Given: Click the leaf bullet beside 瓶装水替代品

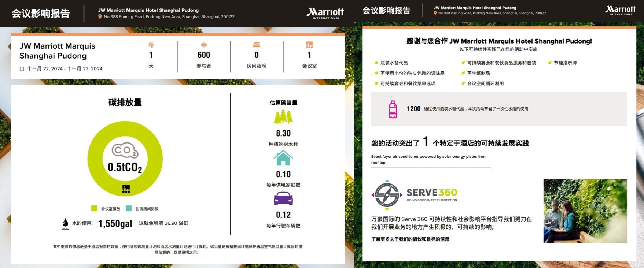Looking at the screenshot, I should 376,63.
